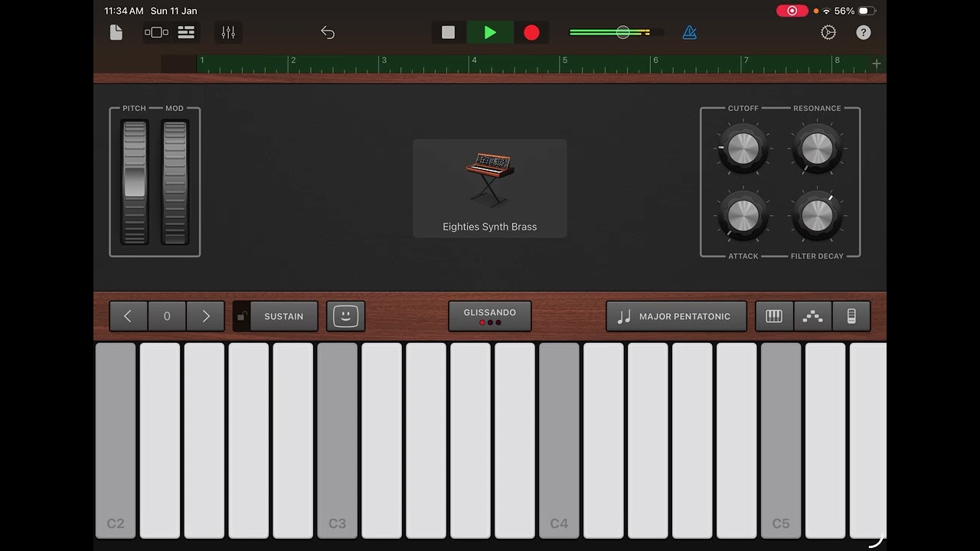Open arpeggiator settings
Viewport: 980px width, 551px height.
pos(812,316)
